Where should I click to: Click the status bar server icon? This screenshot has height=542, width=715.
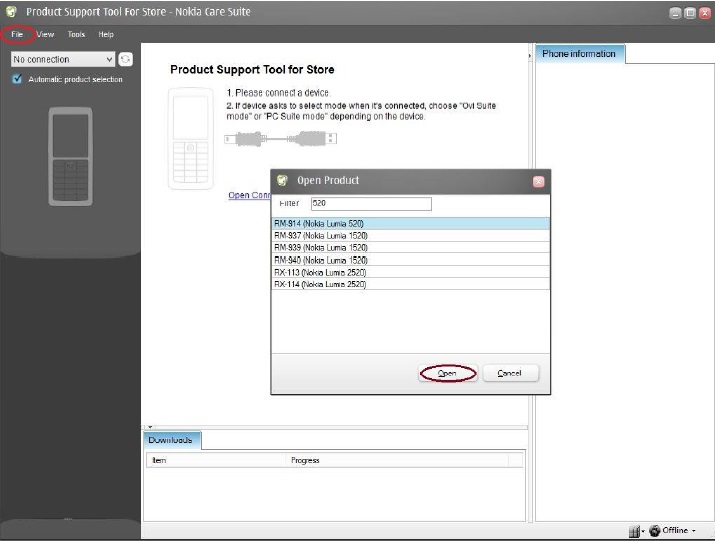point(634,531)
